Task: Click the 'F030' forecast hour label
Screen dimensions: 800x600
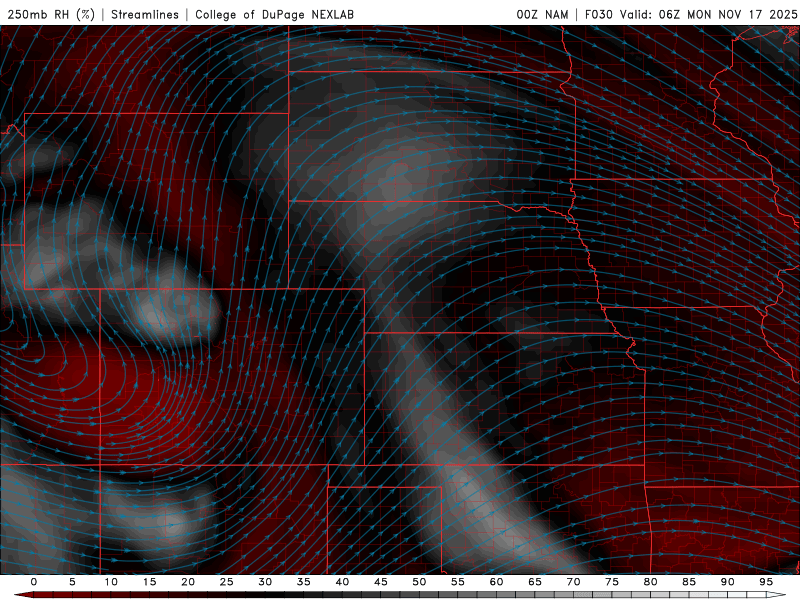Action: coord(598,14)
